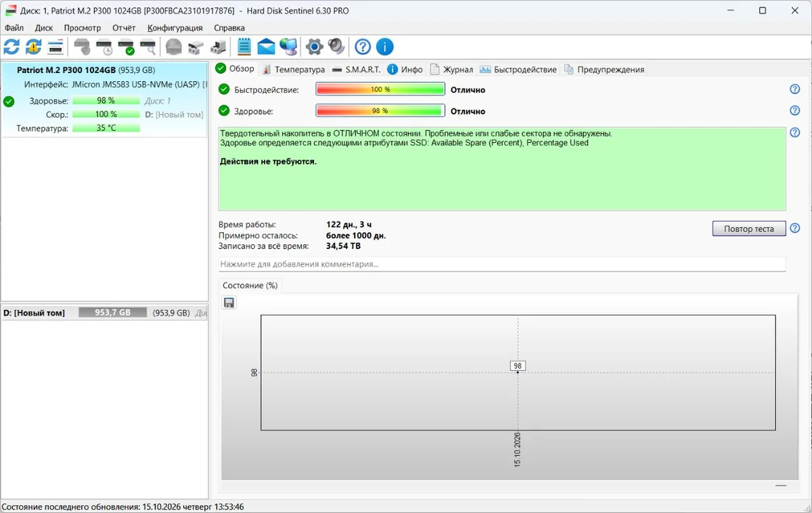This screenshot has width=812, height=513.
Task: Open the Конфигурация menu
Action: [x=175, y=28]
